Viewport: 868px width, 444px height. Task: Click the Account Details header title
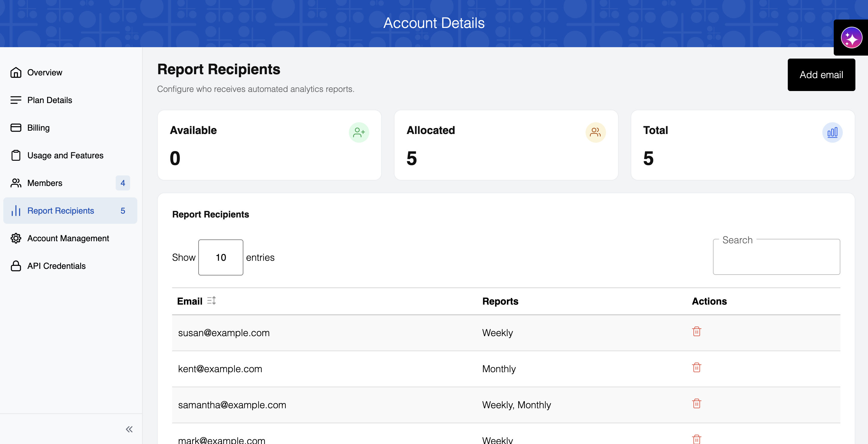point(434,23)
